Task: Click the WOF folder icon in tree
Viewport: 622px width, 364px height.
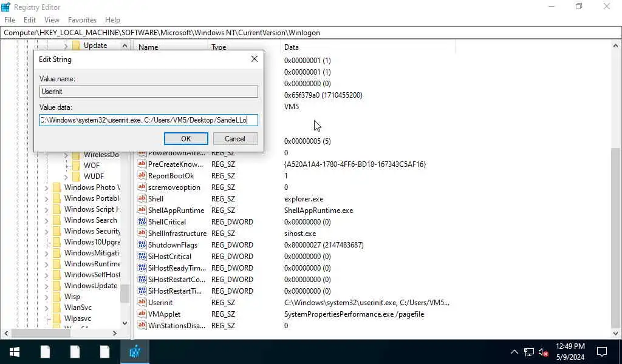Action: pyautogui.click(x=76, y=165)
